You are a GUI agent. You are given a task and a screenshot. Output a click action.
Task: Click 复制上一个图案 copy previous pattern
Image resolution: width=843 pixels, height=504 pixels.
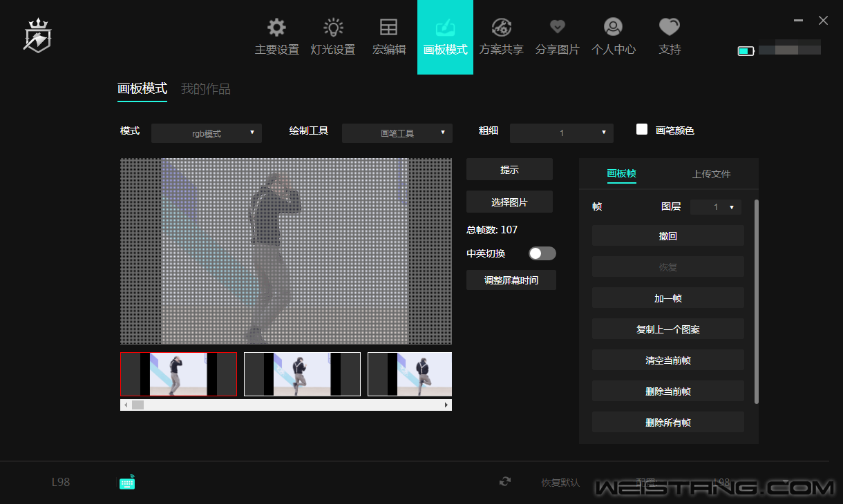668,329
